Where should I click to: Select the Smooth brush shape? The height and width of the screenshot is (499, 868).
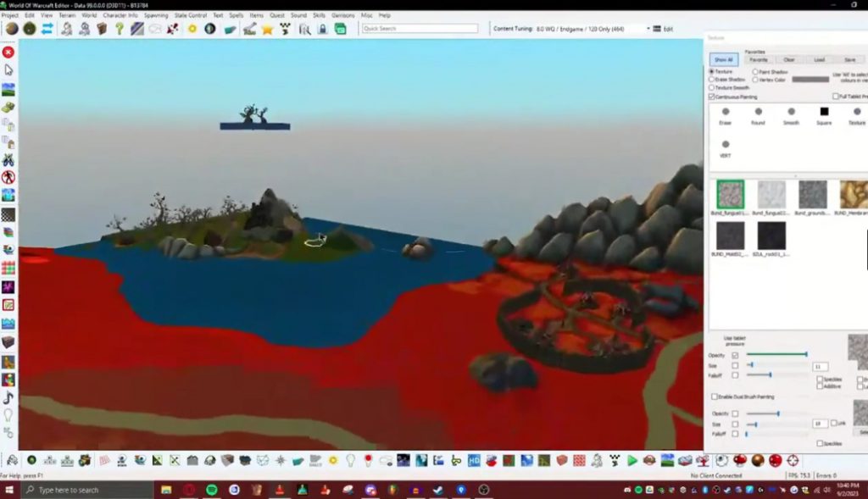point(791,115)
